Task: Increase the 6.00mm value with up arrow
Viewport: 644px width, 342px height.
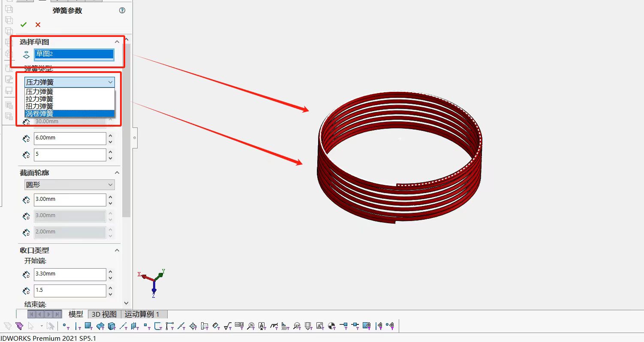Action: tap(111, 136)
